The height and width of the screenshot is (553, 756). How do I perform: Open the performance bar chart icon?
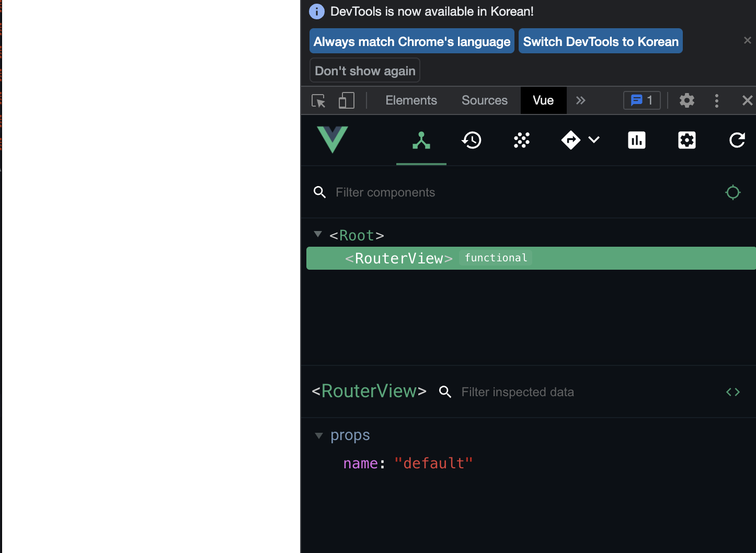click(x=637, y=140)
